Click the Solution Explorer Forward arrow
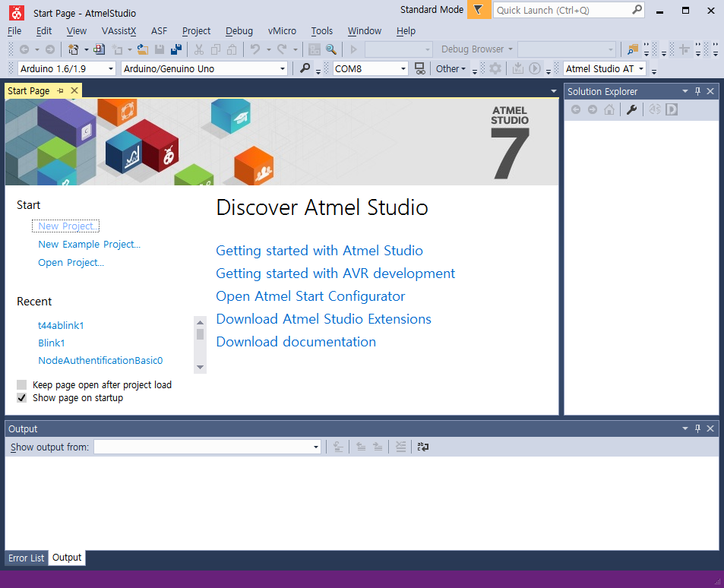This screenshot has width=724, height=588. coord(593,109)
